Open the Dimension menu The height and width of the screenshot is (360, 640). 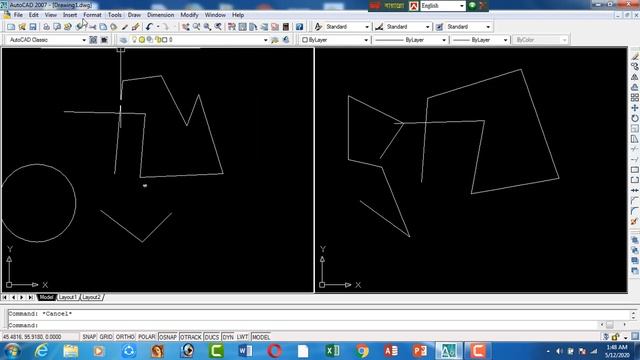[x=160, y=15]
